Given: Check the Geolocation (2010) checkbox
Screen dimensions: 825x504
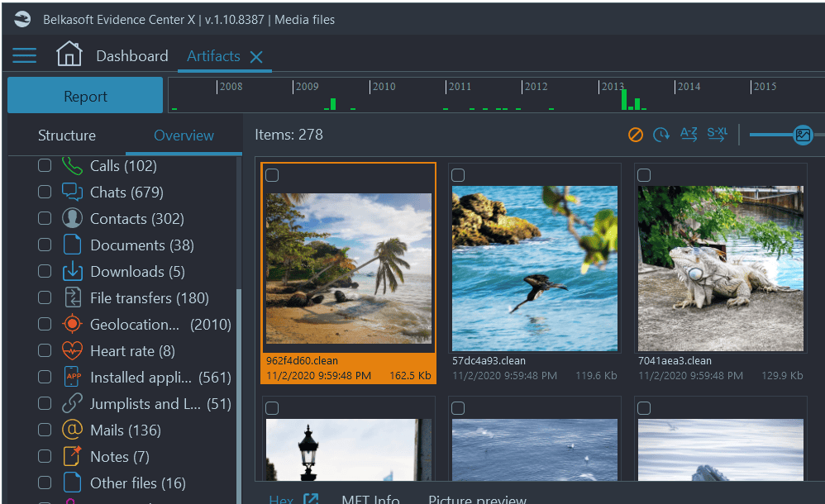Looking at the screenshot, I should 45,324.
